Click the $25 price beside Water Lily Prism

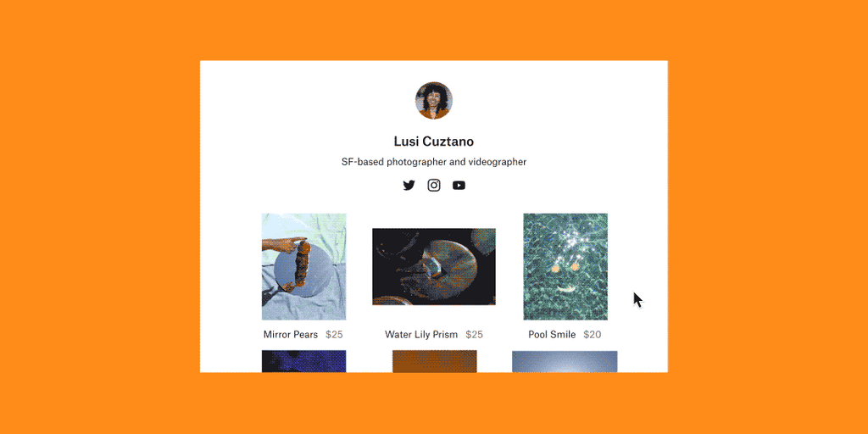(x=475, y=334)
